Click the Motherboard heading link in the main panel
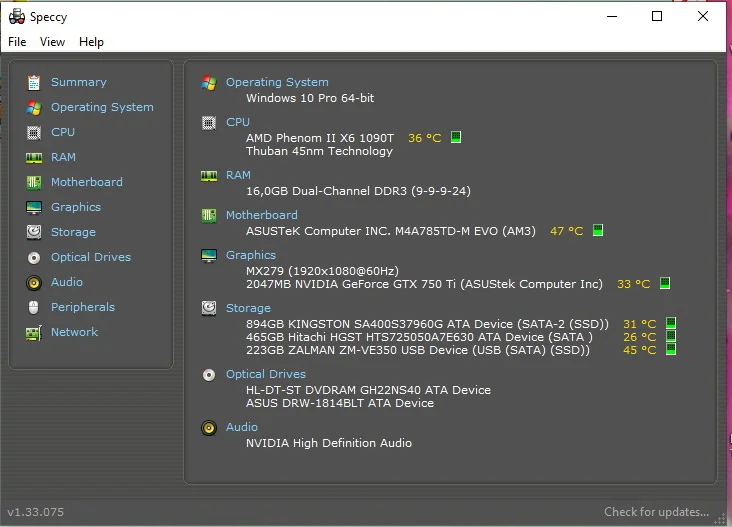Viewport: 732px width, 527px height. click(x=262, y=215)
